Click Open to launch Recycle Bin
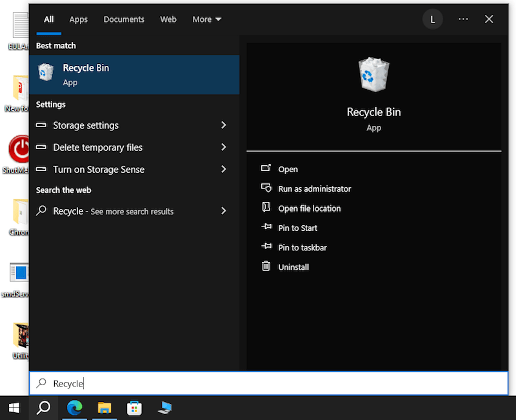 pos(288,168)
